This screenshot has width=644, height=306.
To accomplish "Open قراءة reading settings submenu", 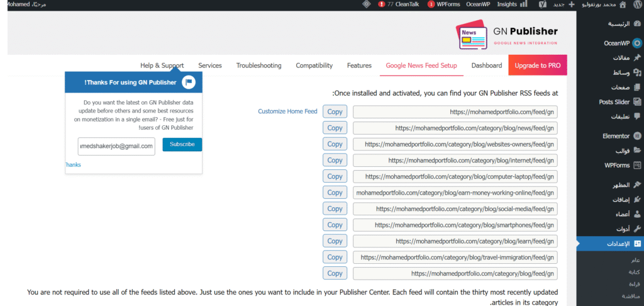I will pos(635,284).
